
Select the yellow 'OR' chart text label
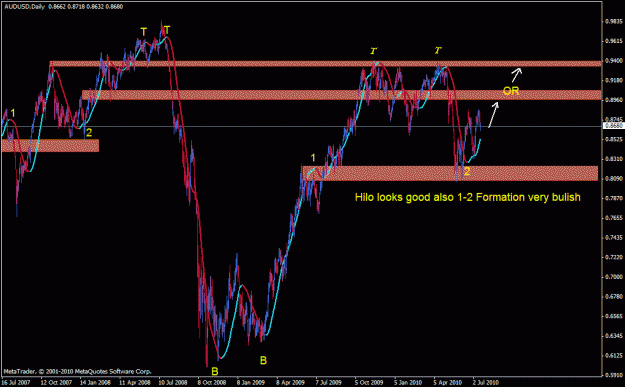coord(511,91)
